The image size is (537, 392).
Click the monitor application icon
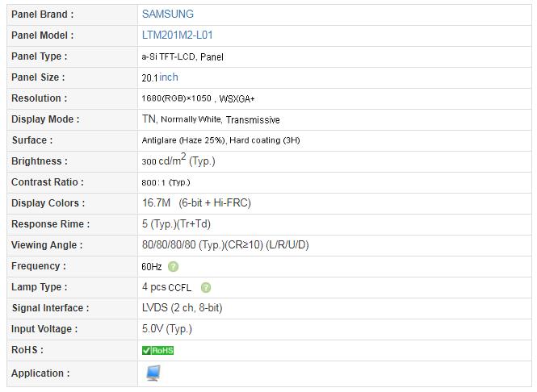pos(153,373)
